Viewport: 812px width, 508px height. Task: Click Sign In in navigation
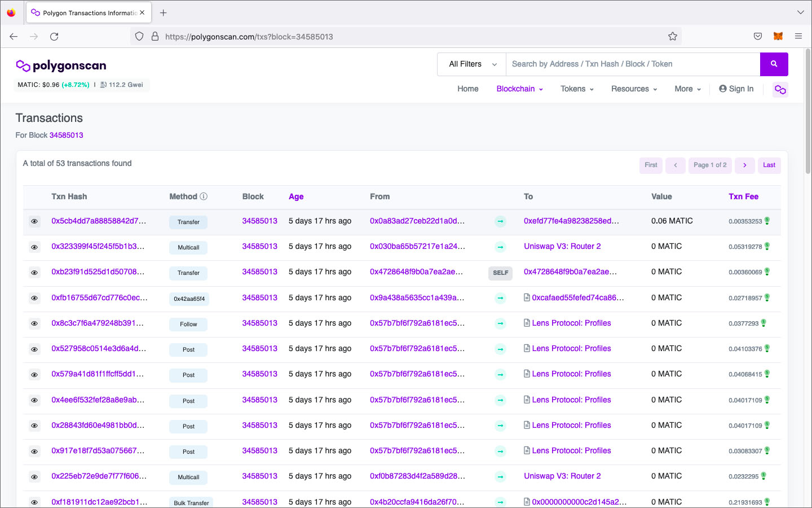(x=736, y=89)
